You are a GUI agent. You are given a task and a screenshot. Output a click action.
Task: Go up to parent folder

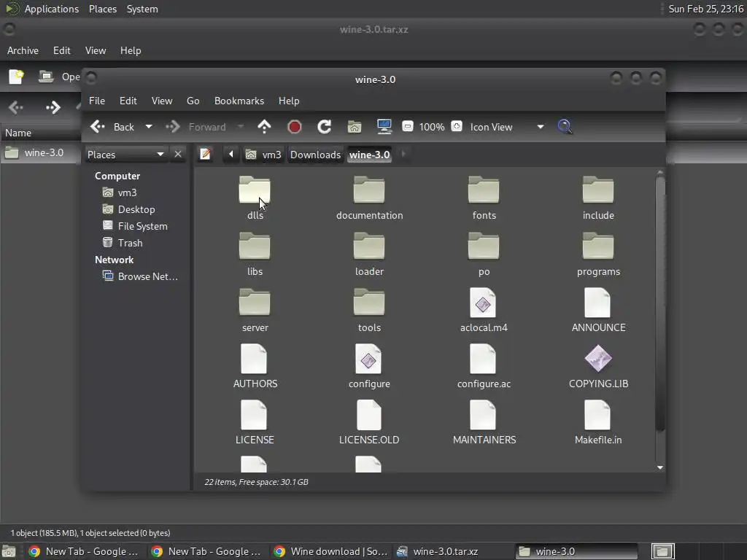[264, 127]
